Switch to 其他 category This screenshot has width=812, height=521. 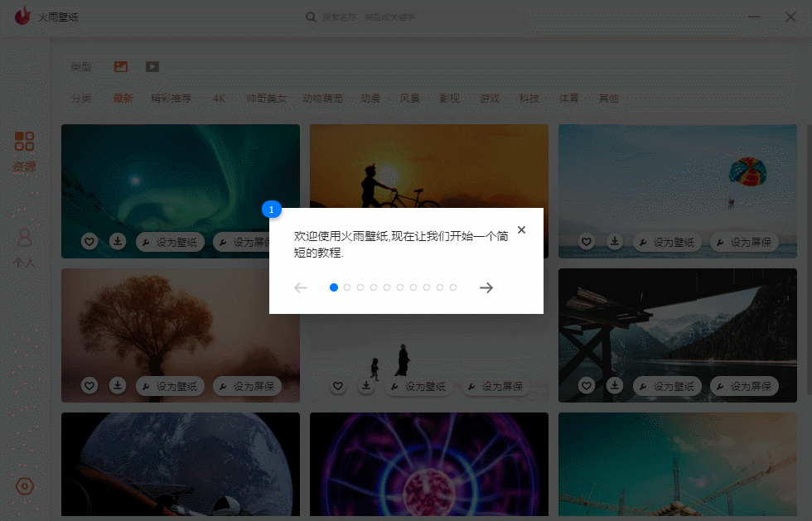tap(608, 98)
